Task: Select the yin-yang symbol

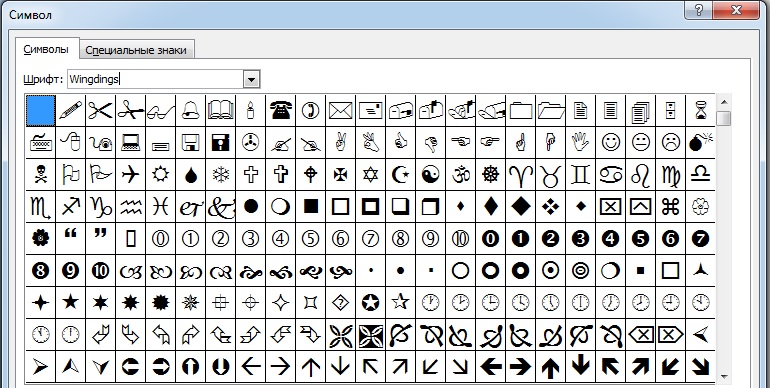Action: pos(430,174)
